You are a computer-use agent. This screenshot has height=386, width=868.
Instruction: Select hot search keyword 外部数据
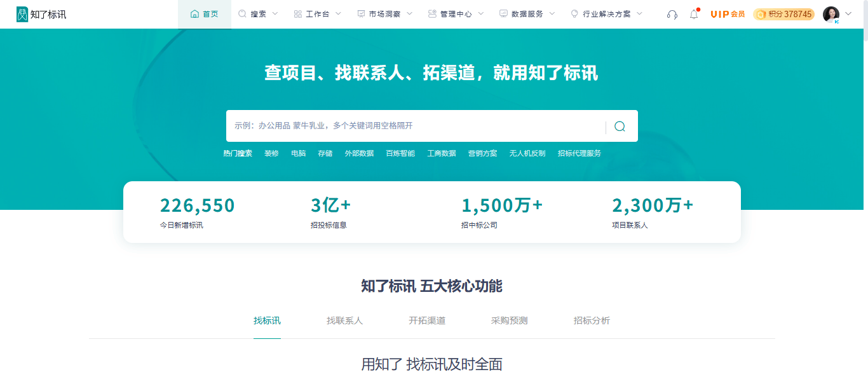click(x=359, y=153)
